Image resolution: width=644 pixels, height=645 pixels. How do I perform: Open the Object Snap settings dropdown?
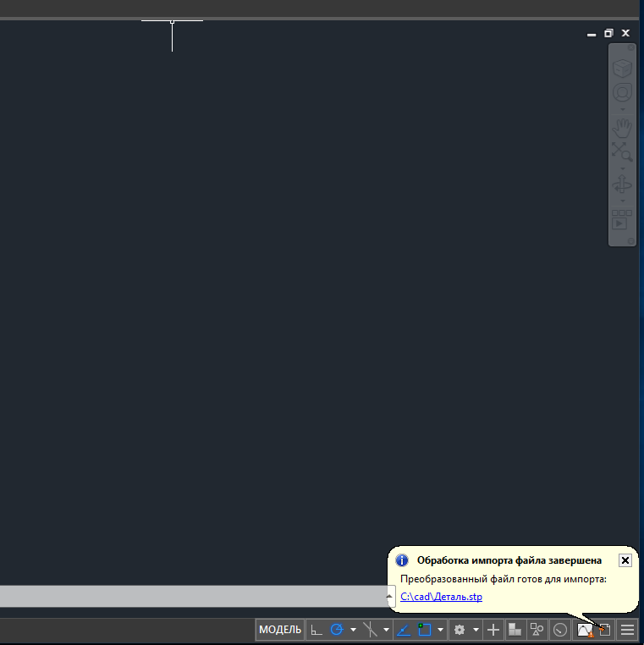(440, 630)
